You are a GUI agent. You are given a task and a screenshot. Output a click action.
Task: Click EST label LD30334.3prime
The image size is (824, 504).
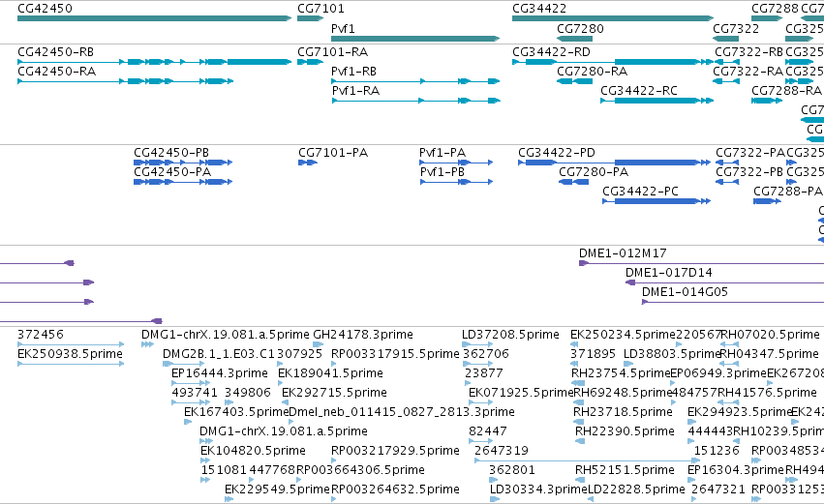(538, 490)
